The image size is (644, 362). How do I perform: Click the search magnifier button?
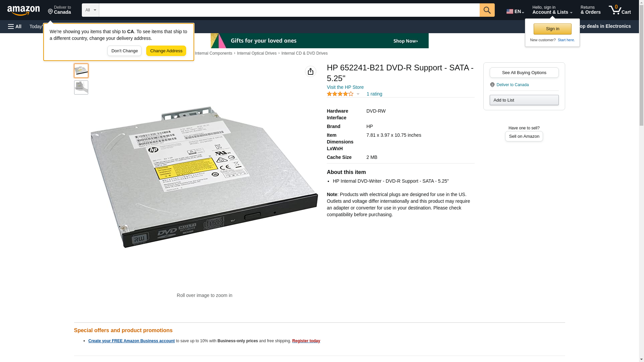[x=487, y=10]
